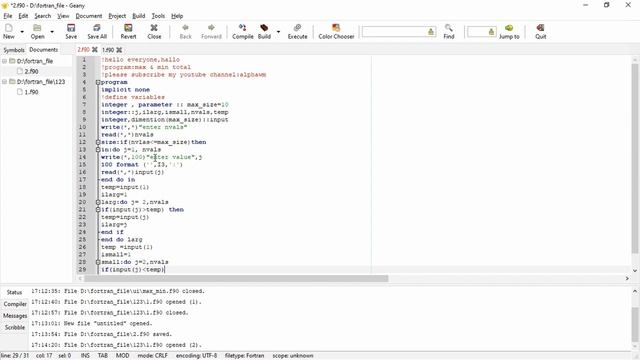The width and height of the screenshot is (640, 360).
Task: Click the "2.f90 saved" status message line
Action: tap(102, 334)
